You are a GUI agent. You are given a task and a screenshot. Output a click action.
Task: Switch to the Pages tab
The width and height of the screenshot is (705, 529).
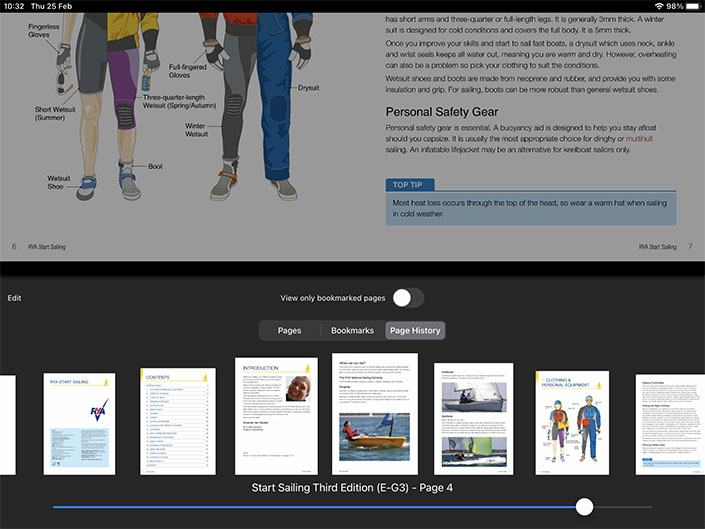290,330
